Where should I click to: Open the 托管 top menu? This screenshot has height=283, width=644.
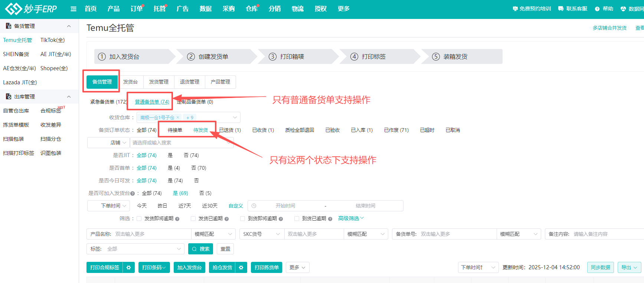pos(160,9)
